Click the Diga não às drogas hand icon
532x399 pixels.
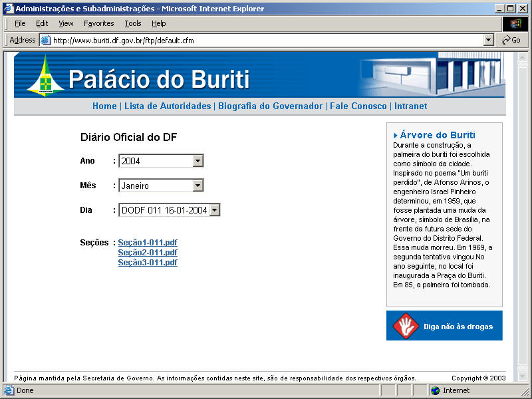pyautogui.click(x=405, y=326)
